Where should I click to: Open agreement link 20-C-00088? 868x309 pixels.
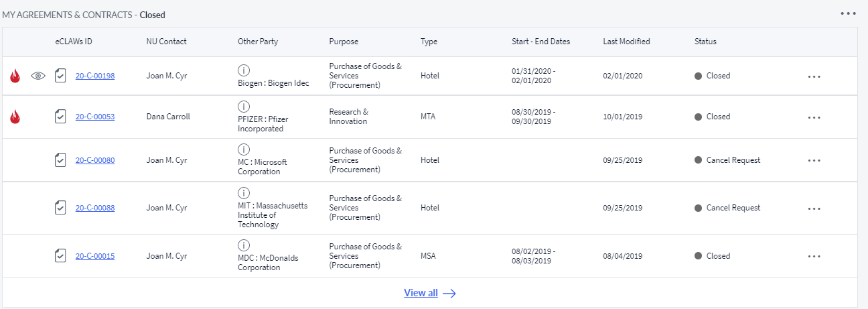click(95, 208)
